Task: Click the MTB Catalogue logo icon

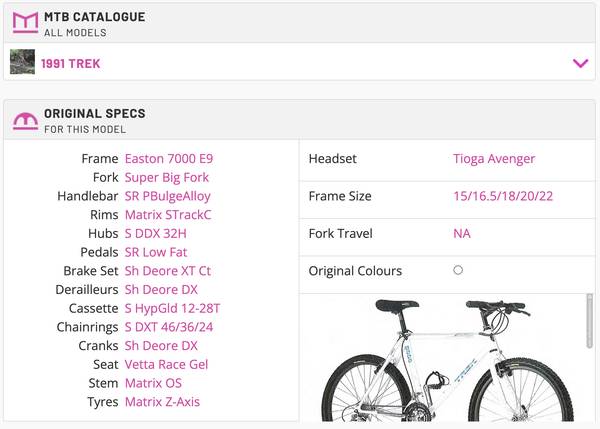Action: coord(25,24)
